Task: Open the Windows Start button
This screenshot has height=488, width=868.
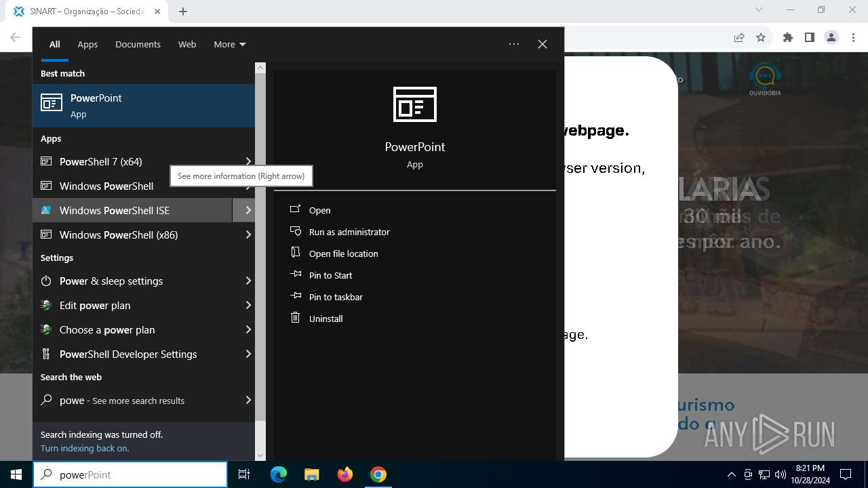Action: tap(16, 474)
